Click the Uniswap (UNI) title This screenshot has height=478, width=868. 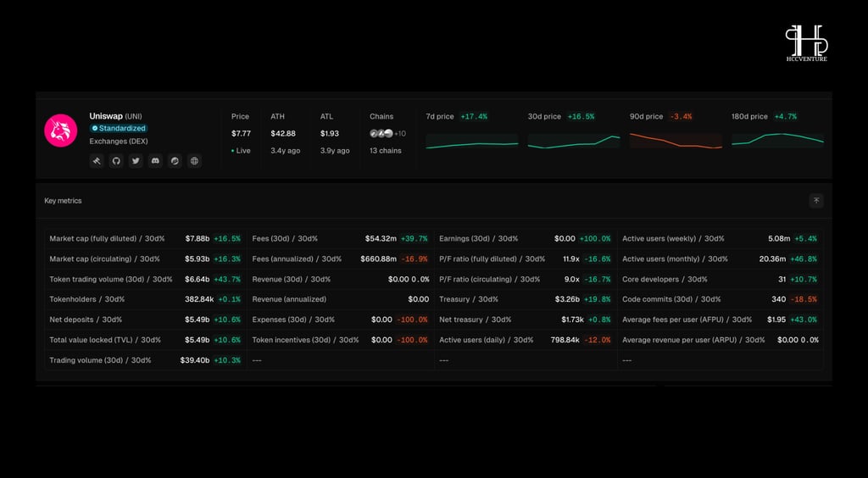click(x=115, y=116)
